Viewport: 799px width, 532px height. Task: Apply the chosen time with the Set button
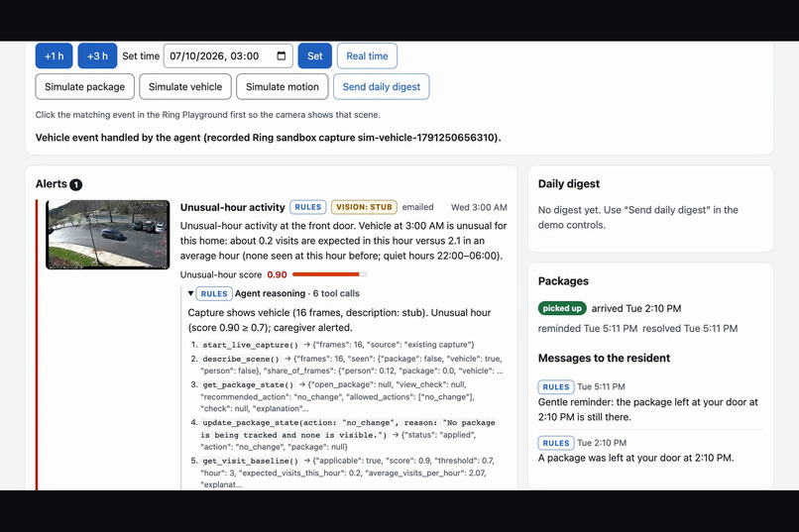coord(315,56)
